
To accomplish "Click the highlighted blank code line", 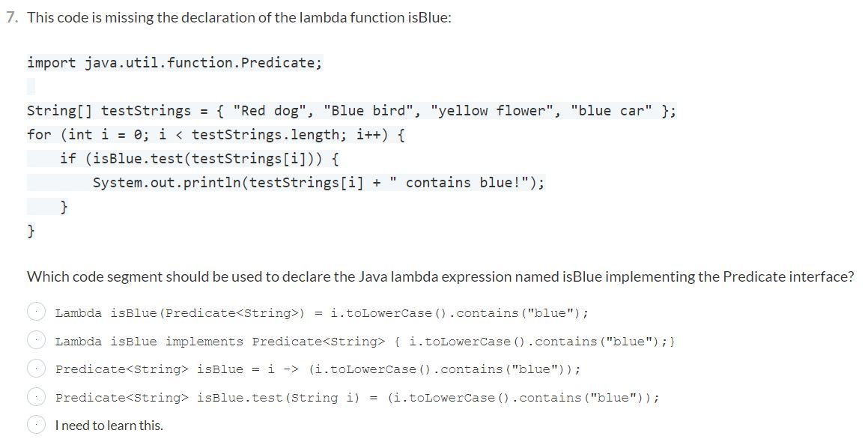I will (31, 86).
